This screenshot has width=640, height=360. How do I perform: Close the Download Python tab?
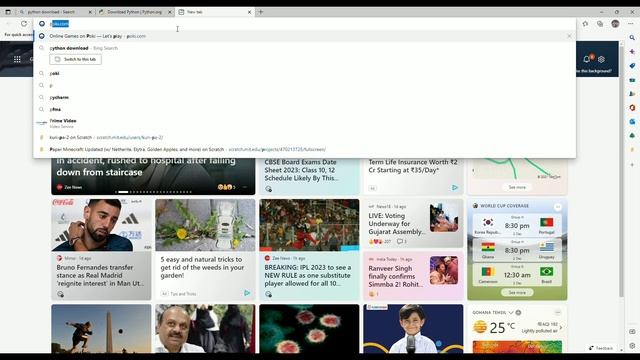pos(170,12)
